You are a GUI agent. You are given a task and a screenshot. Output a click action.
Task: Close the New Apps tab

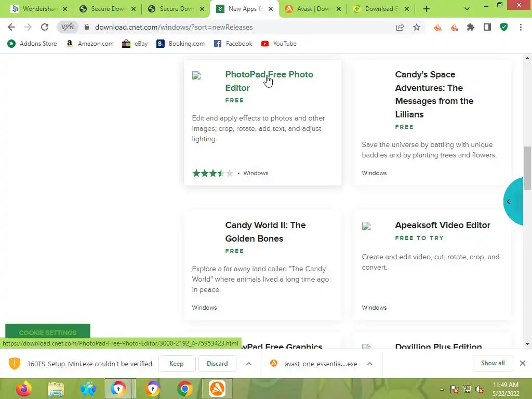270,9
